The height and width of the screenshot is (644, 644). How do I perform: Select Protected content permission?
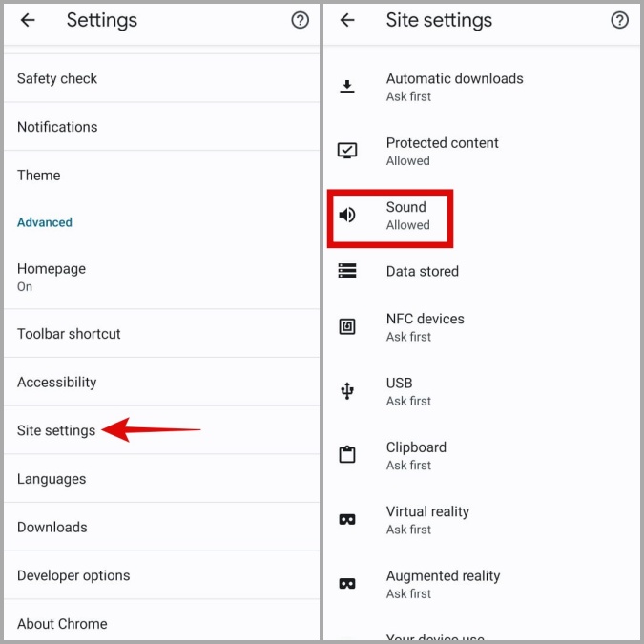pos(482,151)
